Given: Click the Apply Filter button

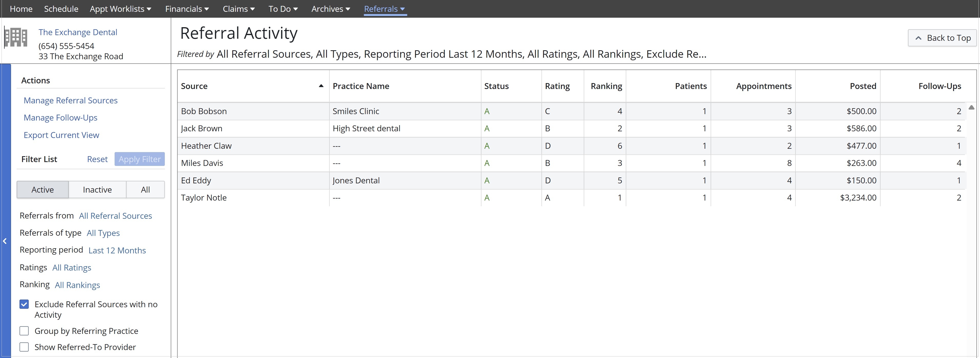Looking at the screenshot, I should 139,159.
